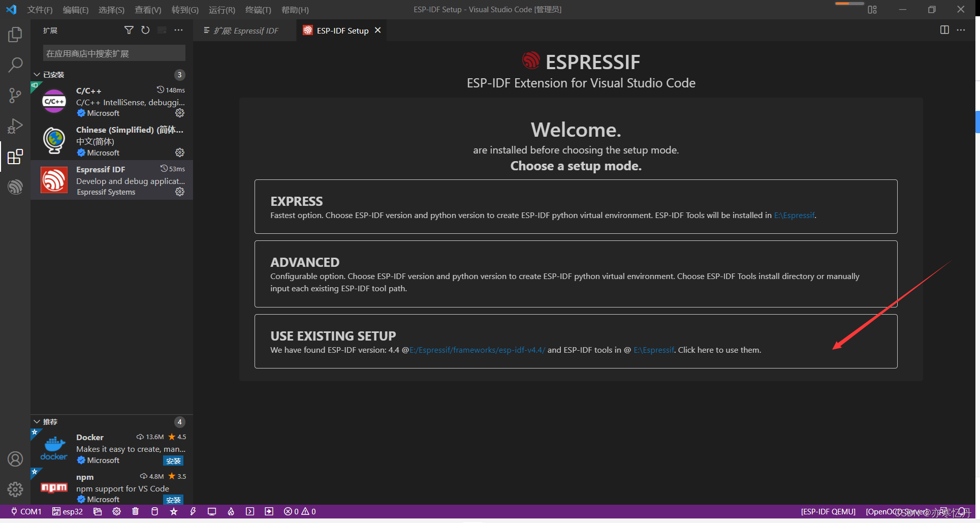Open the Go (转到) menu
This screenshot has width=980, height=523.
click(x=185, y=10)
